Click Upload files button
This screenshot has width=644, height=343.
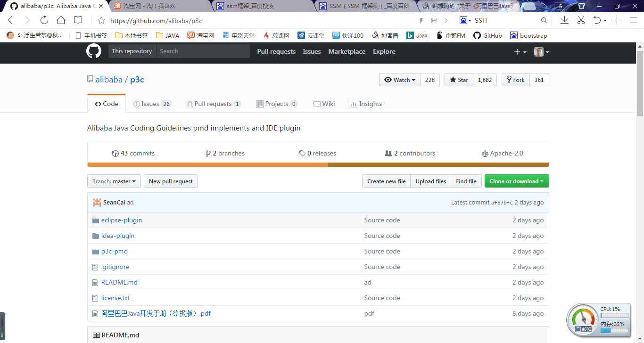[x=431, y=181]
